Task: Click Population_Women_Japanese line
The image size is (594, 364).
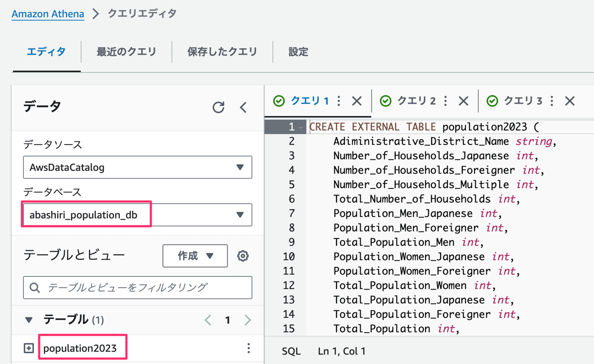Action: click(424, 257)
